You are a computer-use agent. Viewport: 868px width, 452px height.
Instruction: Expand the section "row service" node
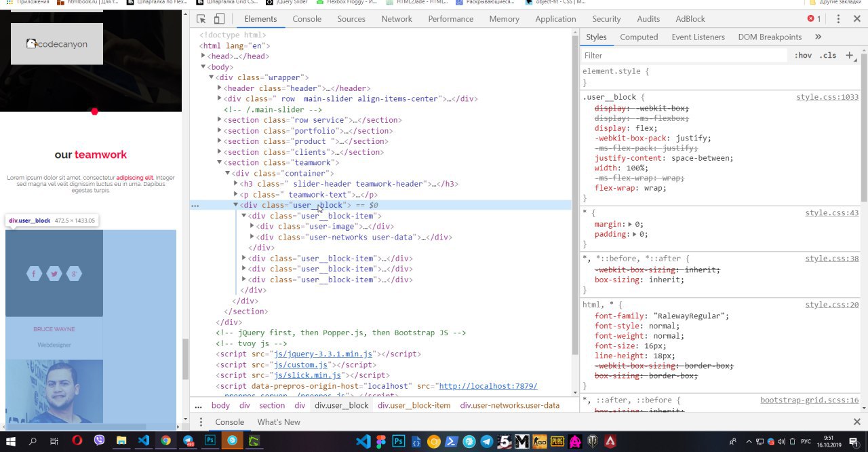[x=220, y=120]
